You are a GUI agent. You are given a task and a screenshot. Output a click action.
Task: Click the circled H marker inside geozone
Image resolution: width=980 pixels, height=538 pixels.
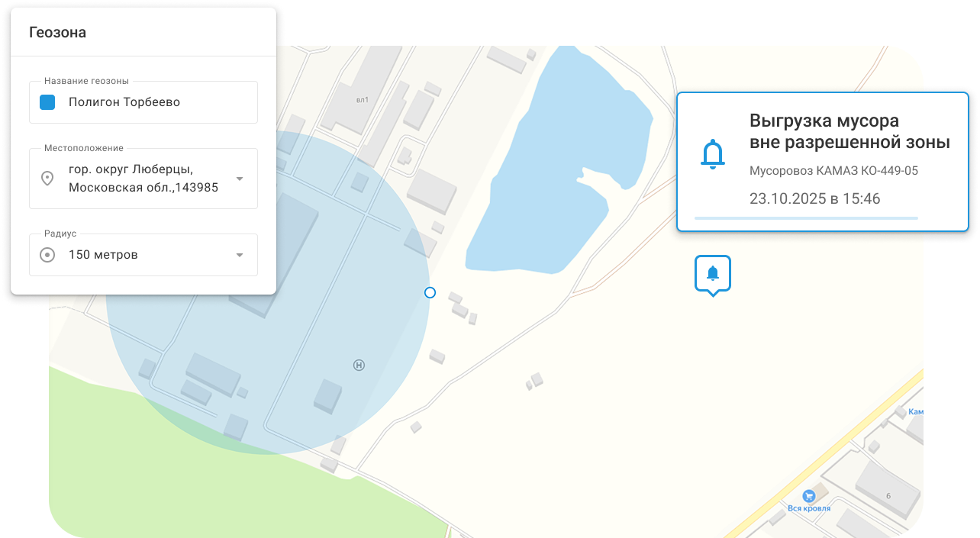tap(359, 366)
